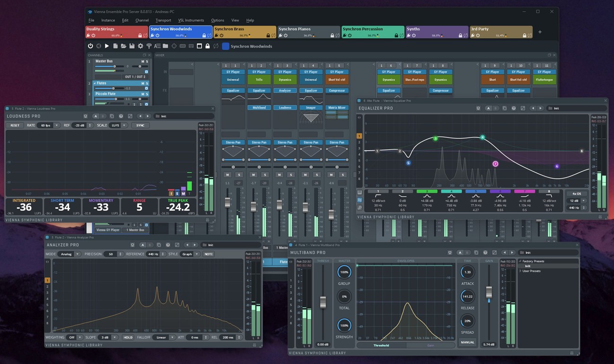Click the copy A/B icon in Equalizer Pro
Image resolution: width=614 pixels, height=364 pixels.
pos(504,108)
